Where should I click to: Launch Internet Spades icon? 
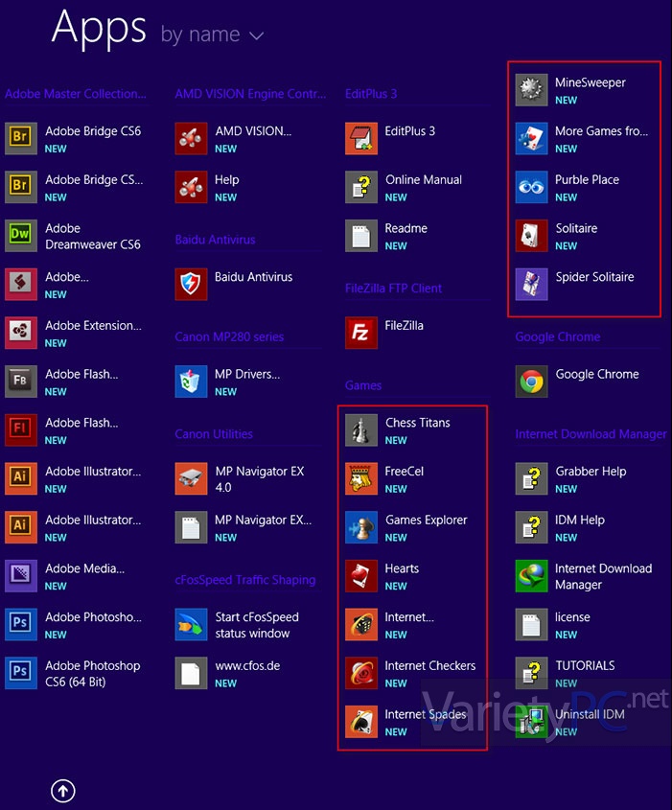click(x=361, y=721)
